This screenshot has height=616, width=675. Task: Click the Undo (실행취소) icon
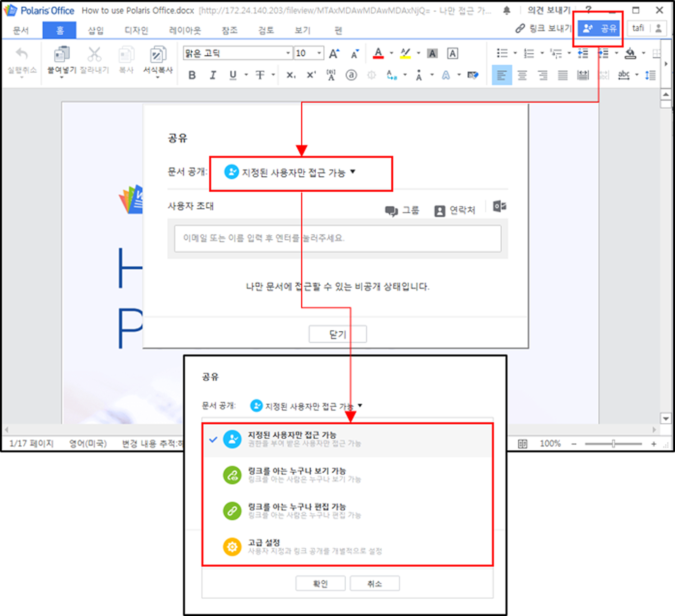pos(22,54)
